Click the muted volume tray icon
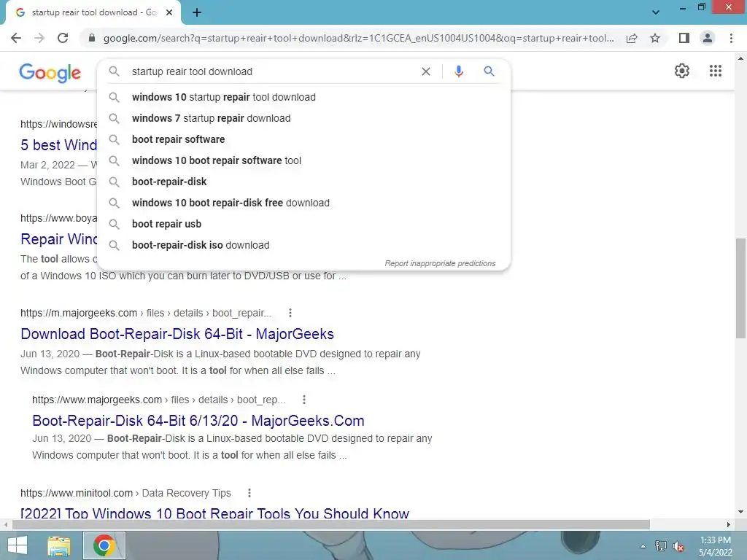747x560 pixels. click(x=678, y=546)
